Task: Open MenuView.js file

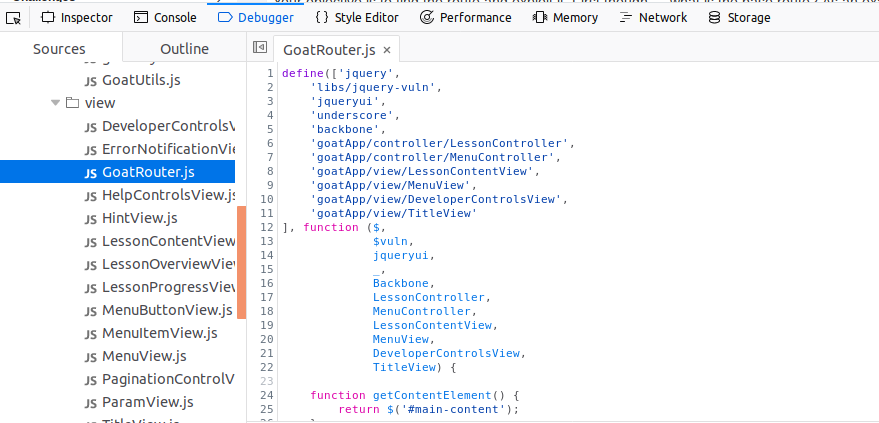Action: point(143,356)
